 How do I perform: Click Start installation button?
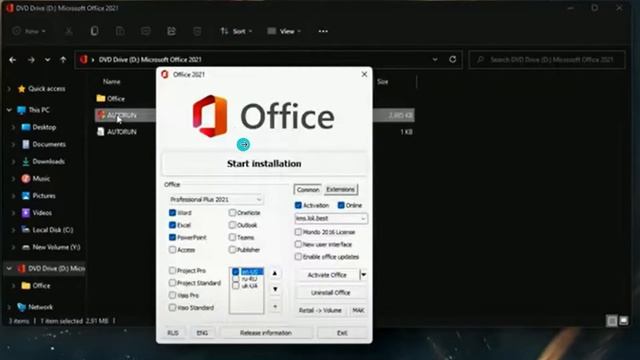pos(264,164)
